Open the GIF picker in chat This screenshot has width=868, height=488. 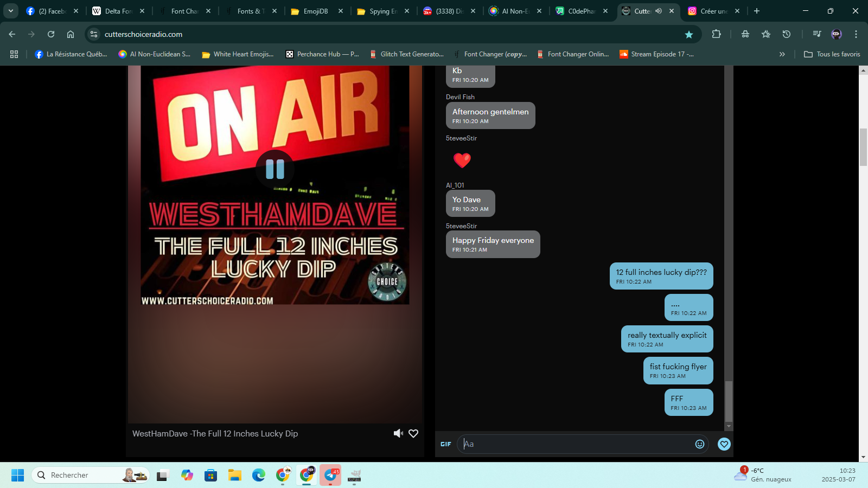(445, 444)
